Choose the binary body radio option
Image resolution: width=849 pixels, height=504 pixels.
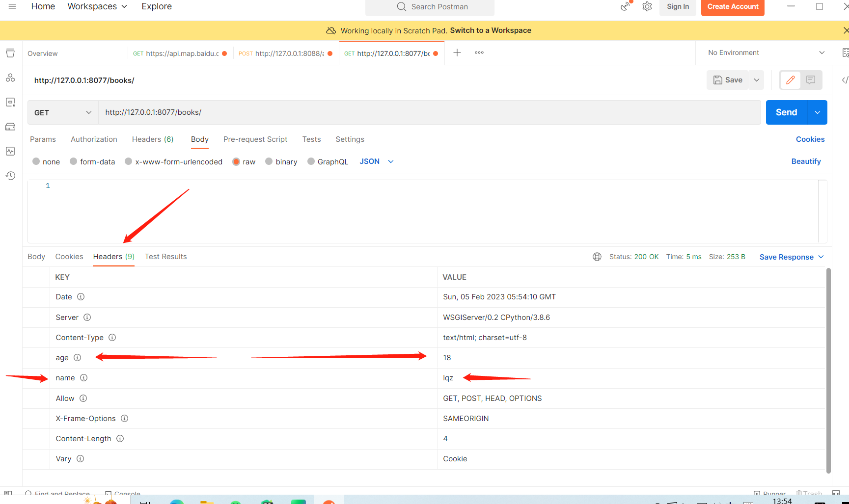269,161
